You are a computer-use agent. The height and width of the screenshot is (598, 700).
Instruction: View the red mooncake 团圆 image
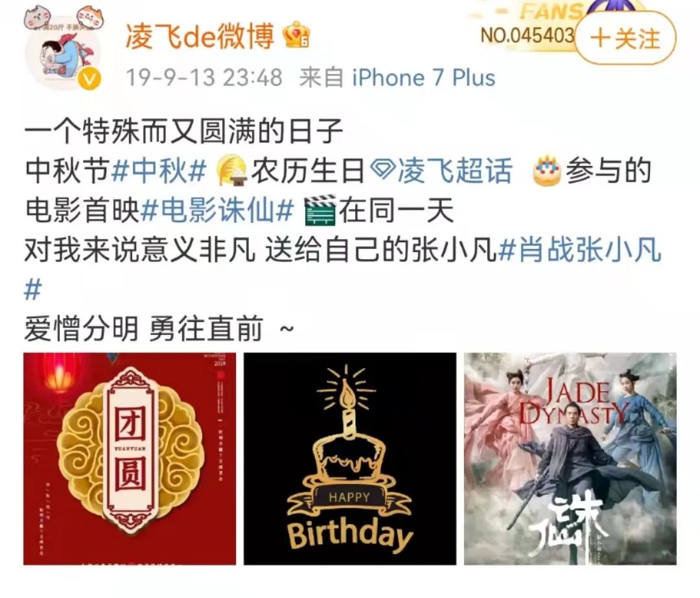130,459
